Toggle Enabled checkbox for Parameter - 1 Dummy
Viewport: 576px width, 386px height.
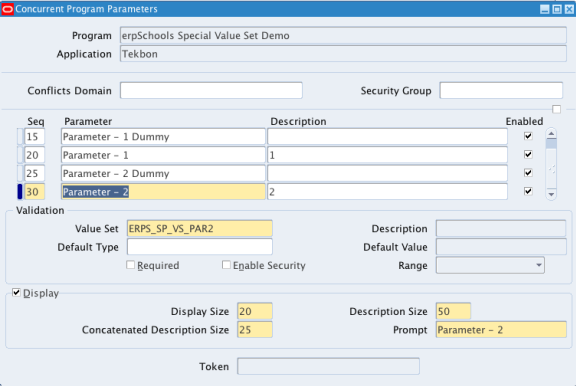point(528,136)
